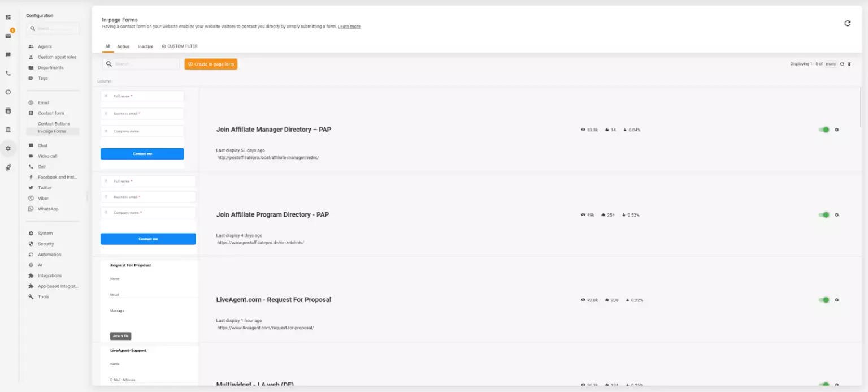Click the Create in-page form button

(210, 64)
